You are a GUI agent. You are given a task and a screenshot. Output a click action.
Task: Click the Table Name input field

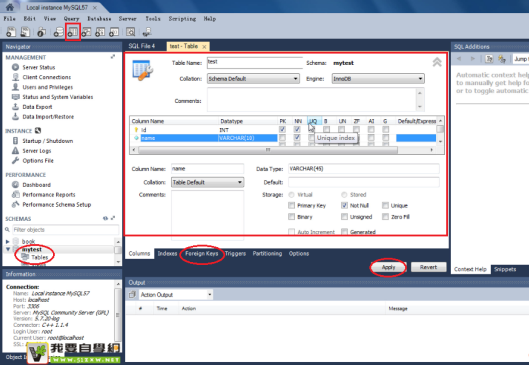click(x=255, y=62)
